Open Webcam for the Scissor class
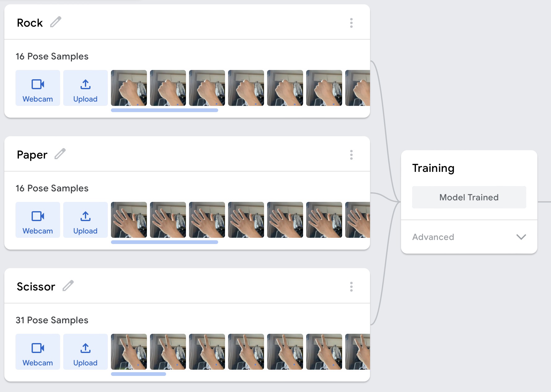 [x=38, y=352]
